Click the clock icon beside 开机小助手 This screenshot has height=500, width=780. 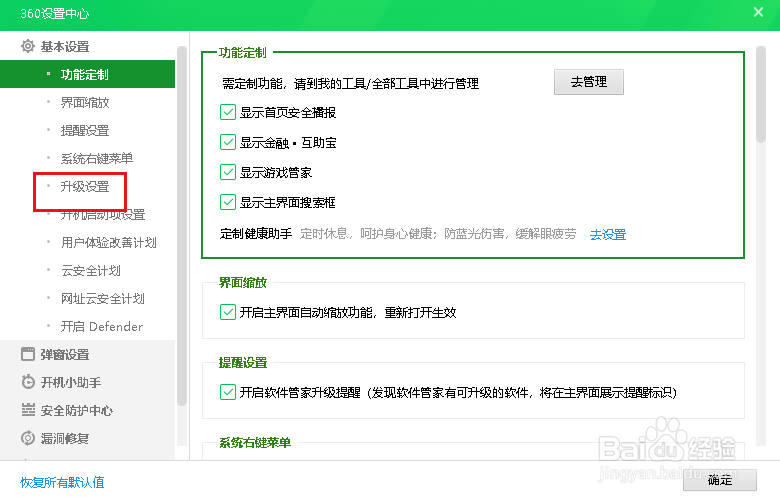pyautogui.click(x=28, y=382)
